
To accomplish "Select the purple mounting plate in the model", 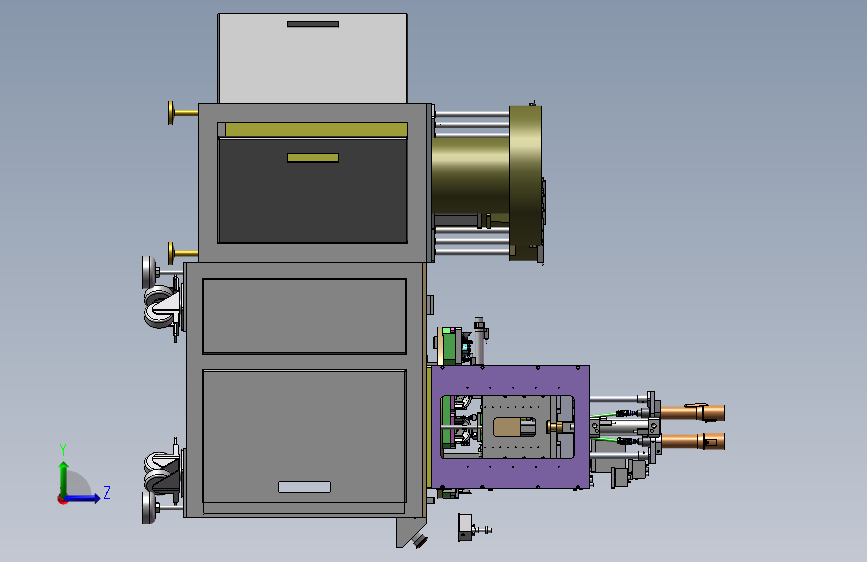I will [509, 380].
